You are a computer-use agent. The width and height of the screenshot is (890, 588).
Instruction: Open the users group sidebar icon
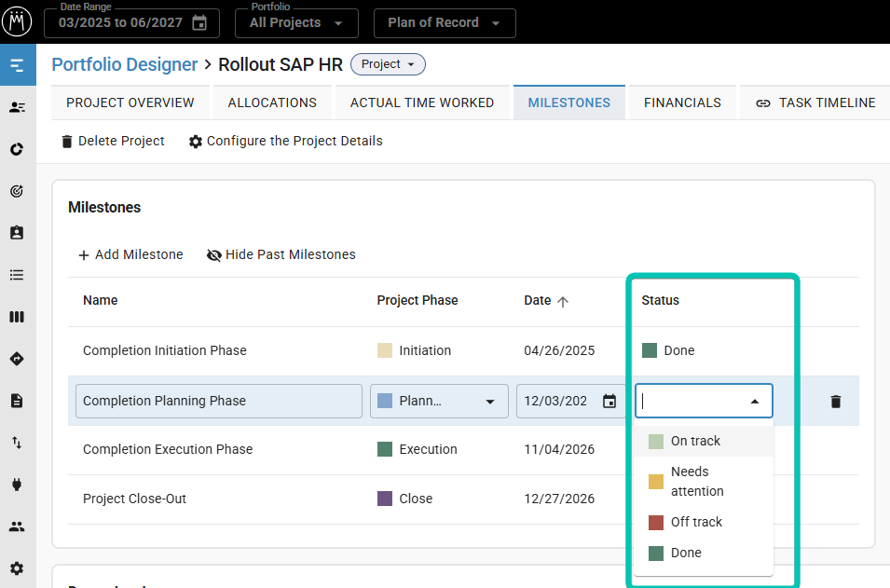click(17, 526)
